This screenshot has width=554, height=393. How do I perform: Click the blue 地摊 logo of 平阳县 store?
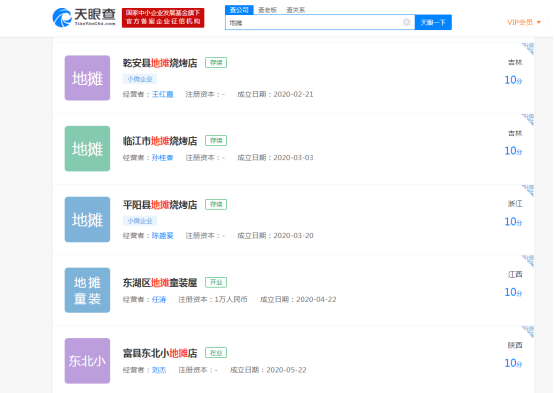87,219
